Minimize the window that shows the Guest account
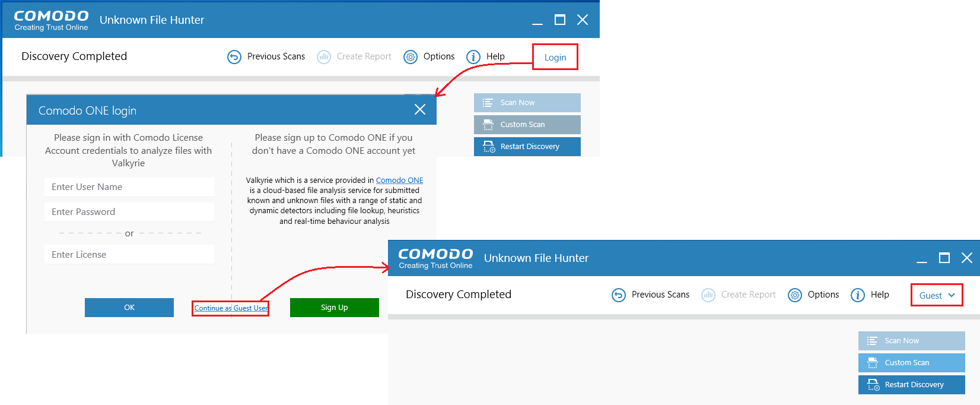This screenshot has height=405, width=980. coord(922,261)
